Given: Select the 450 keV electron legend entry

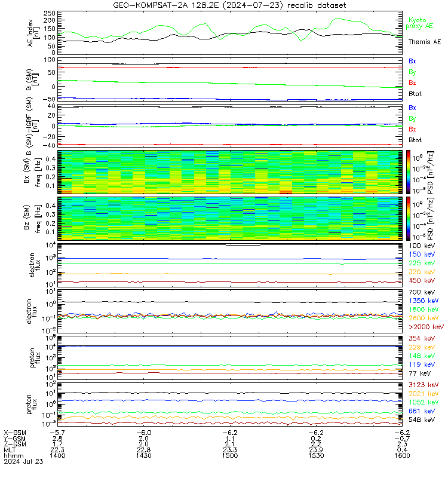Looking at the screenshot, I should point(422,280).
